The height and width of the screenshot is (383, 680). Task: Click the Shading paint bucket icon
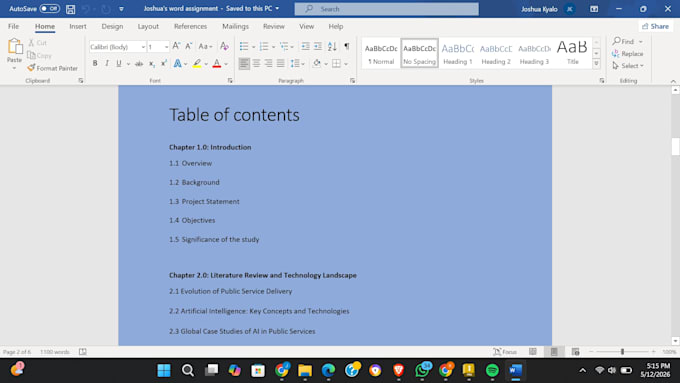pos(317,64)
